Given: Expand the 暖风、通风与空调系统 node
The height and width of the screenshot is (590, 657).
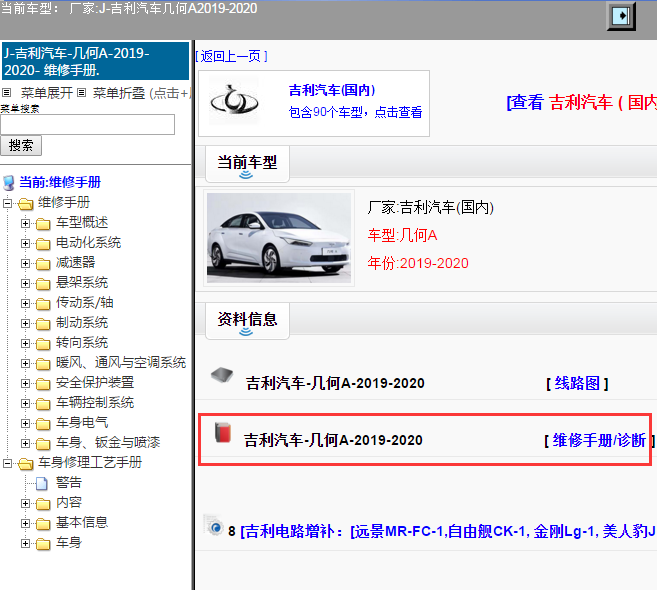Looking at the screenshot, I should tap(25, 364).
